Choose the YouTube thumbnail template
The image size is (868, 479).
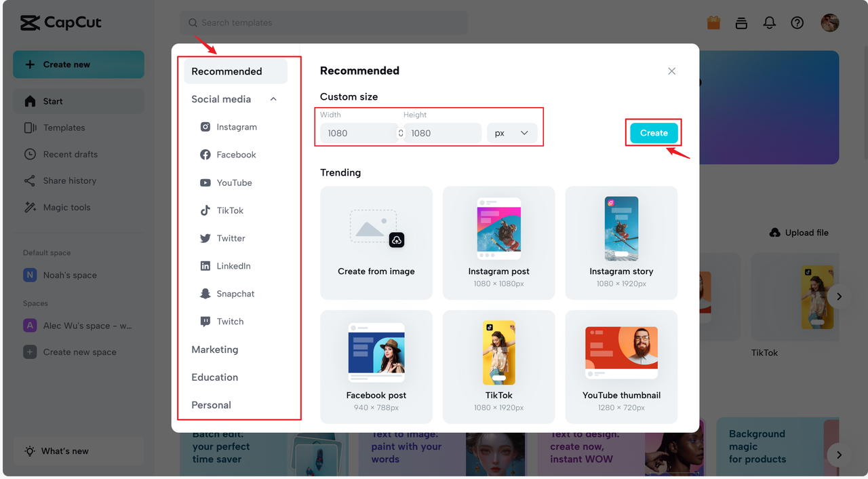click(x=621, y=367)
